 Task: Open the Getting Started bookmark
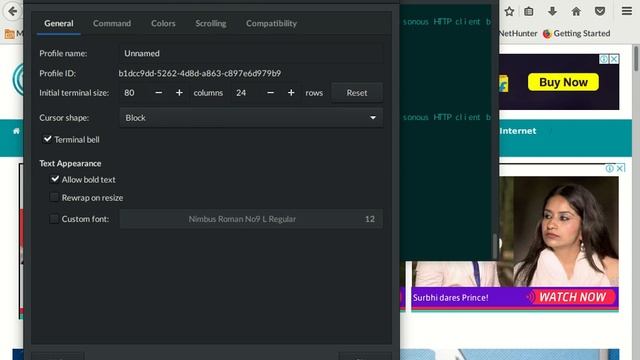[576, 33]
